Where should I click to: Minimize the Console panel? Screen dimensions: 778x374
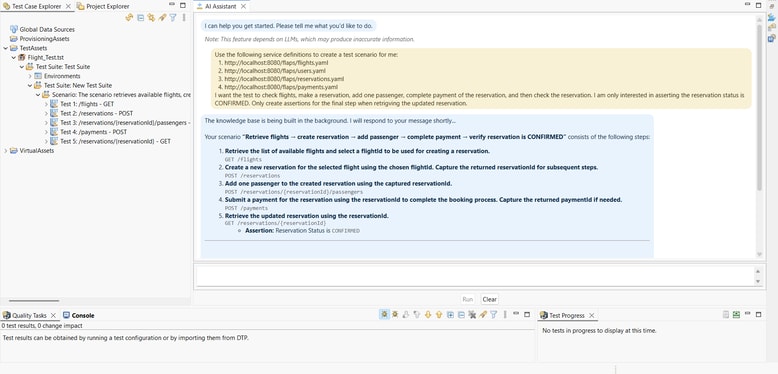pyautogui.click(x=516, y=314)
